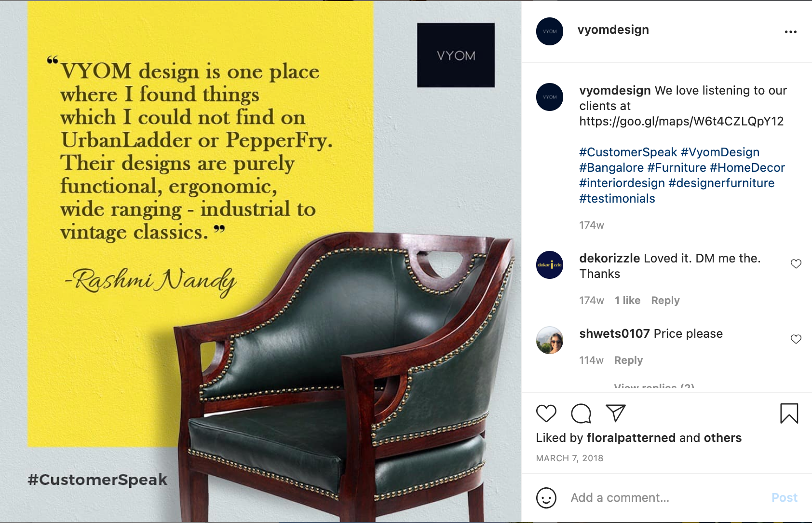View others who liked the post
This screenshot has width=812, height=523.
point(722,438)
